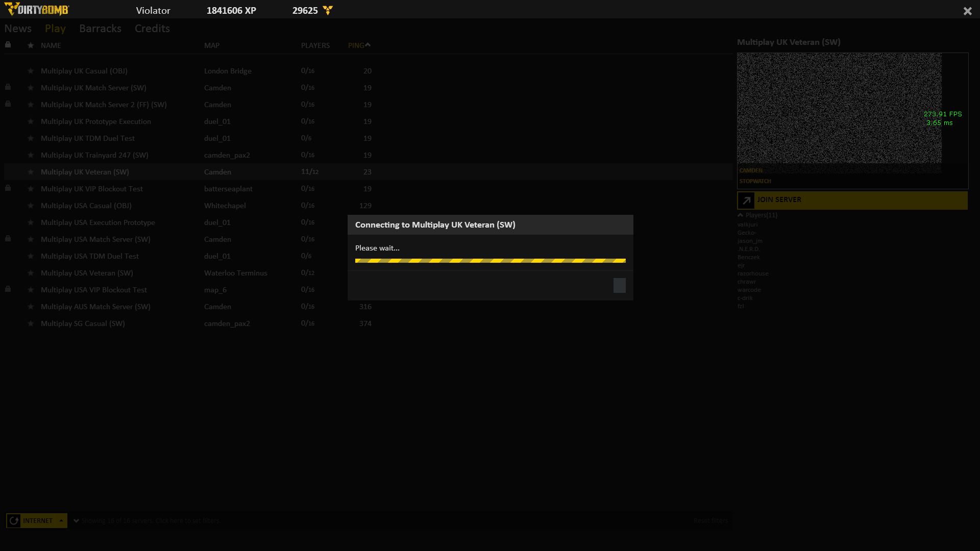Click the credits currency icon
This screenshot has width=980, height=551.
(328, 10)
